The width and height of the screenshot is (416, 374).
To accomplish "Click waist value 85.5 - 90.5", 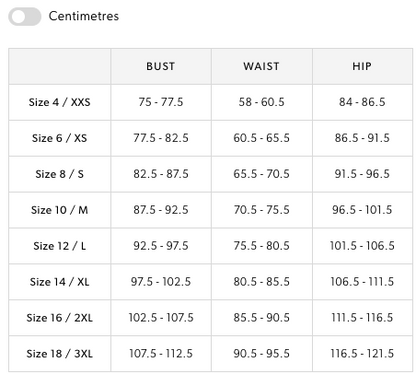I will (261, 318).
